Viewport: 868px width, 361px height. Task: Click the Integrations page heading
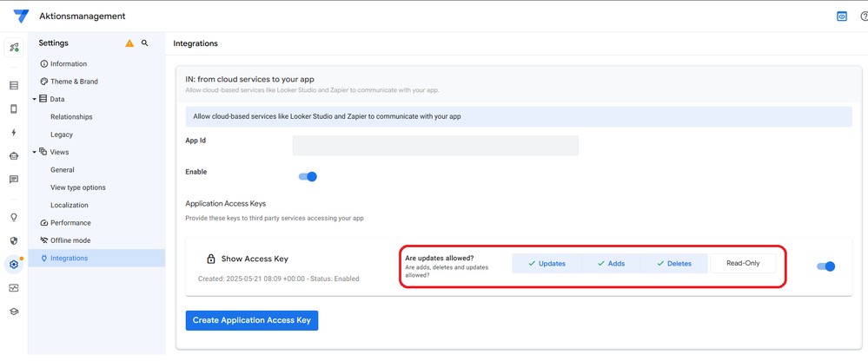point(195,43)
